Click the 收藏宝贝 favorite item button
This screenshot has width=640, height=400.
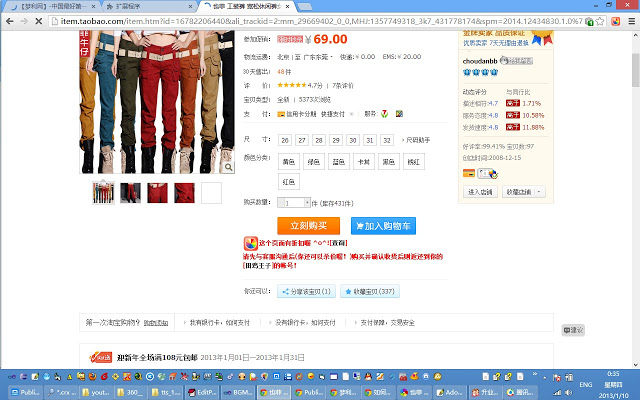point(370,291)
